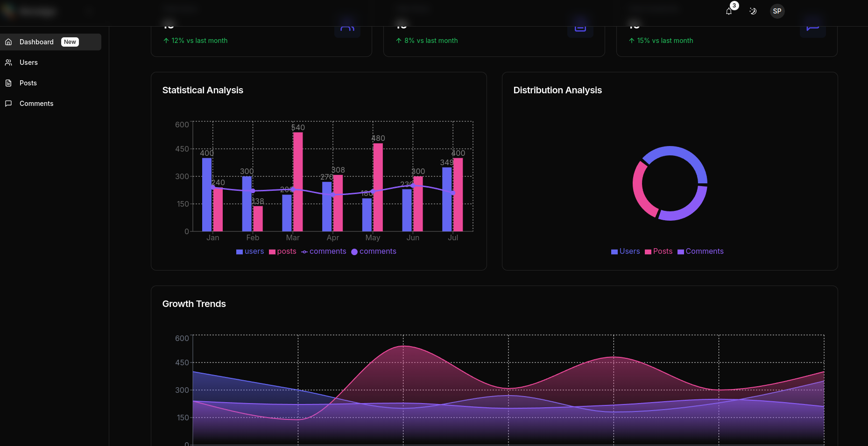Click the Posts document icon in sidebar
This screenshot has width=868, height=446.
coord(8,83)
